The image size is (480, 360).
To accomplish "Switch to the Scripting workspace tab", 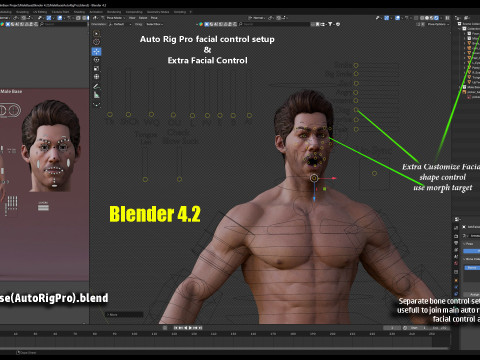I will click(180, 12).
